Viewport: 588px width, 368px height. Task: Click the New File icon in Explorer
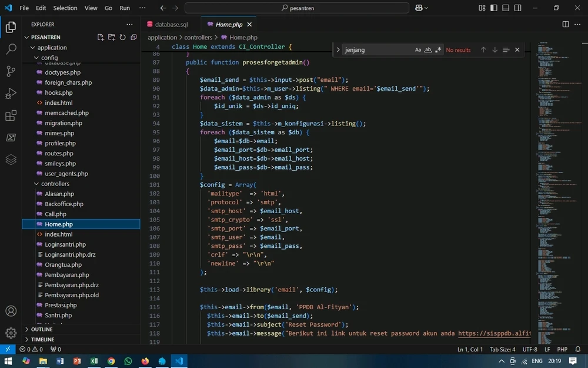click(x=101, y=37)
